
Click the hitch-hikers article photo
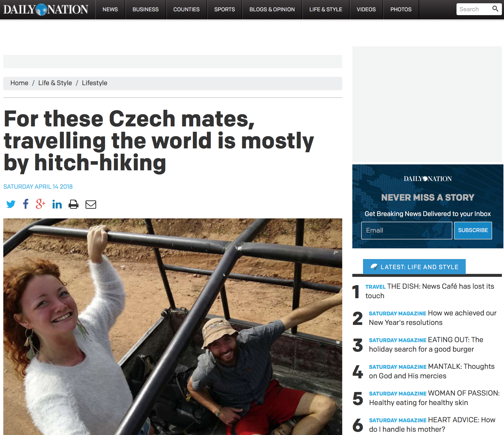point(173,327)
